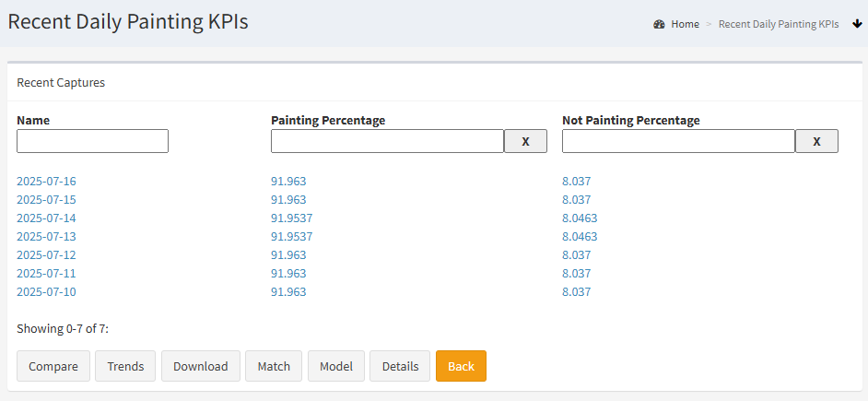This screenshot has width=868, height=401.
Task: Select the 2025-07-10 capture link
Action: (x=46, y=292)
